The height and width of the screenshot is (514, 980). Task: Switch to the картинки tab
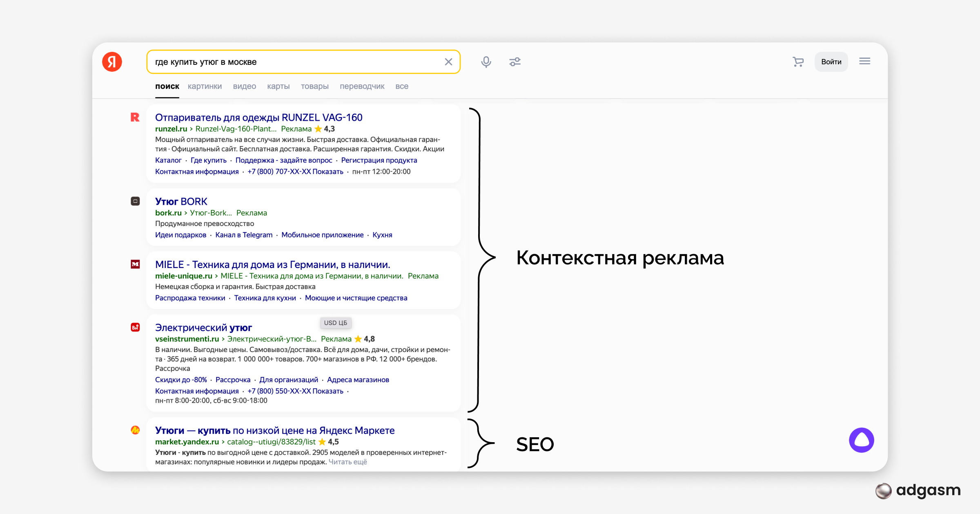(205, 86)
